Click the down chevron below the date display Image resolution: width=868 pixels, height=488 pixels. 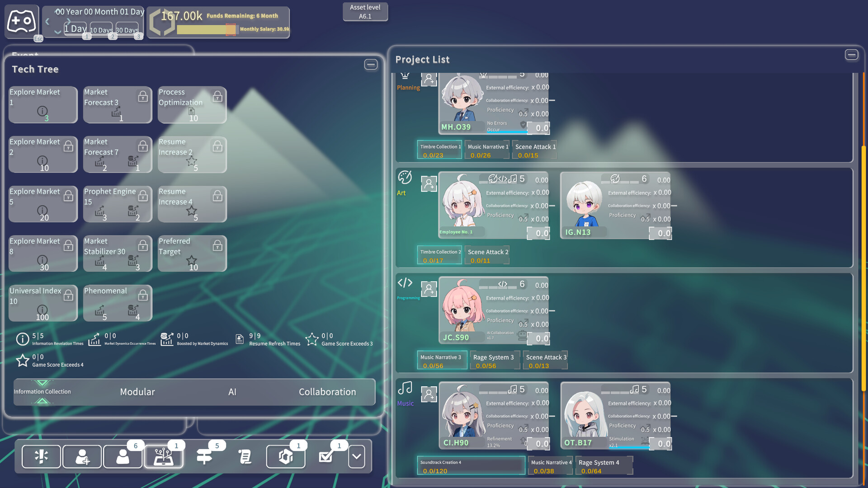click(57, 32)
